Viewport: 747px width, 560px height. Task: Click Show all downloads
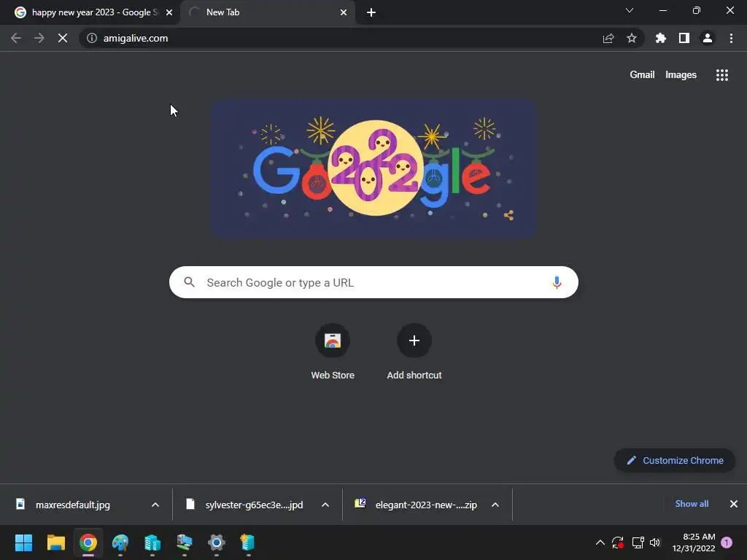692,504
